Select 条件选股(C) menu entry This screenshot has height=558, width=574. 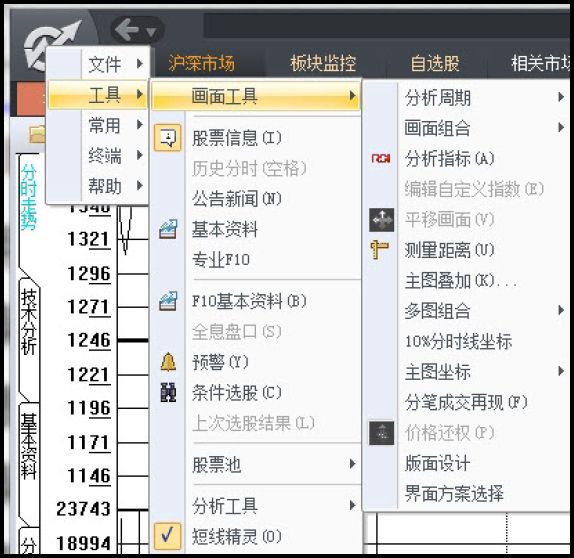coord(256,393)
